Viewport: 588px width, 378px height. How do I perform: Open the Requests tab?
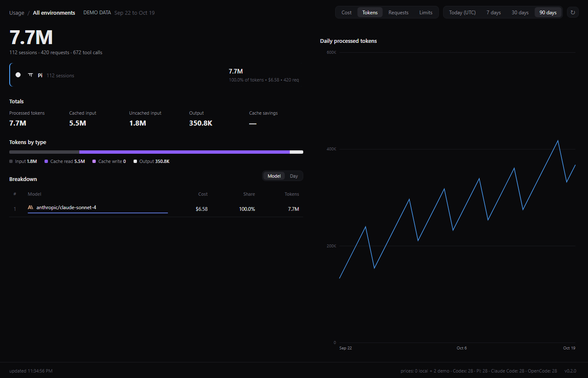pyautogui.click(x=399, y=13)
